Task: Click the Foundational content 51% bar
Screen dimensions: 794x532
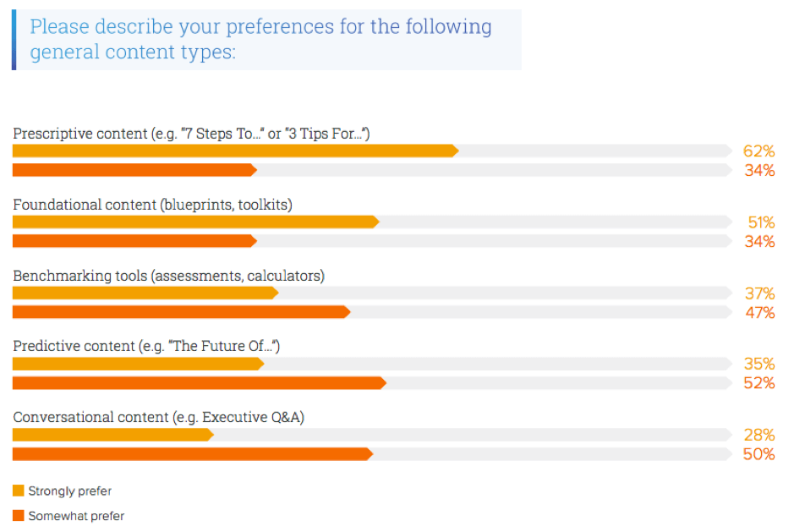Action: (x=196, y=222)
